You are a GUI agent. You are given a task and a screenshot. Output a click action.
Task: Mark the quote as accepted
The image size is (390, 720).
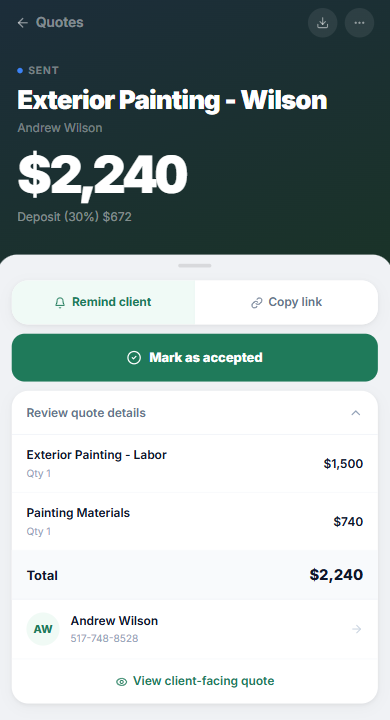[x=195, y=358]
